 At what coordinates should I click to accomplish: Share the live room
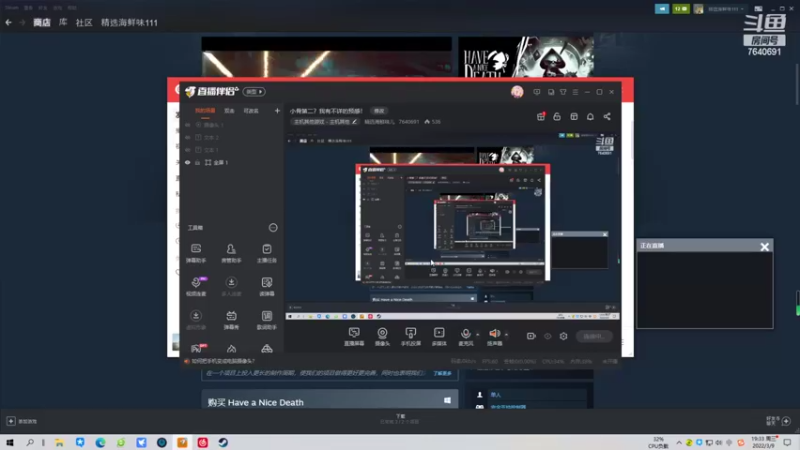(607, 116)
